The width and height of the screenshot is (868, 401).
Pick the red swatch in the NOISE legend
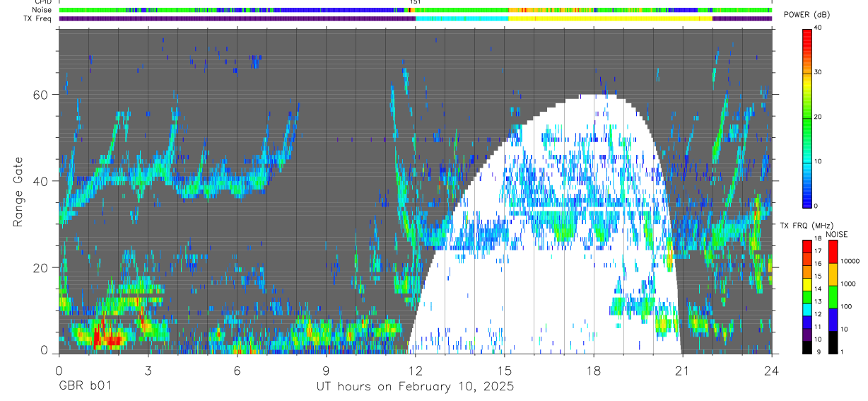(x=833, y=252)
